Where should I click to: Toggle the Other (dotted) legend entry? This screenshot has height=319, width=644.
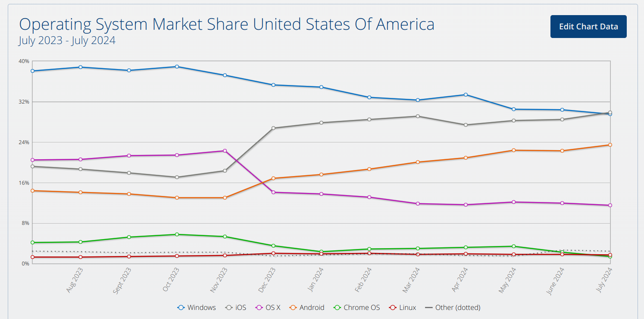[453, 307]
